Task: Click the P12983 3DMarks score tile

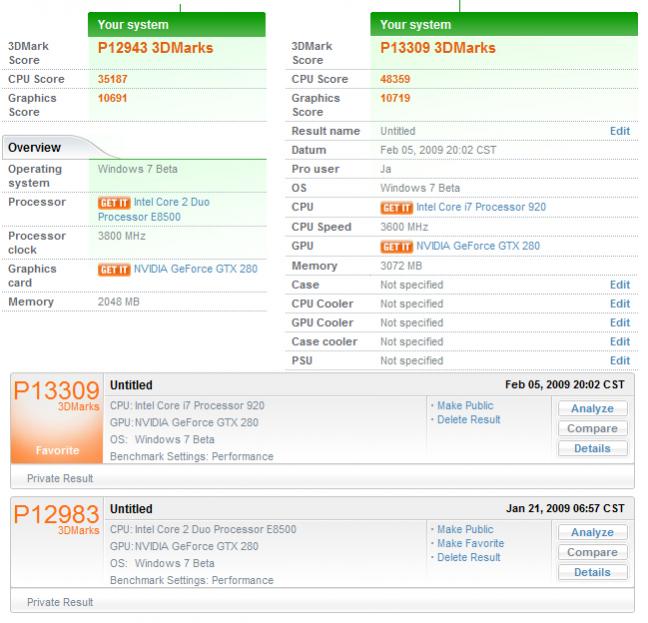Action: (57, 542)
